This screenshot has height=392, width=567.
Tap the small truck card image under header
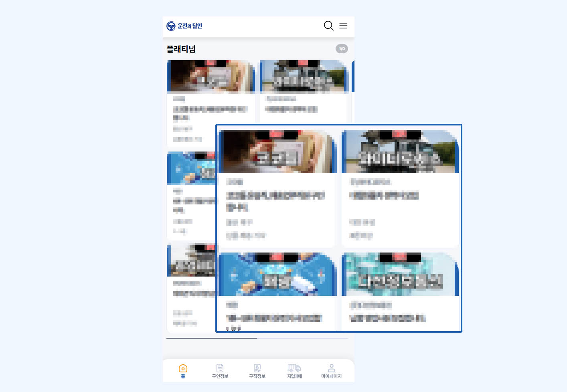304,77
